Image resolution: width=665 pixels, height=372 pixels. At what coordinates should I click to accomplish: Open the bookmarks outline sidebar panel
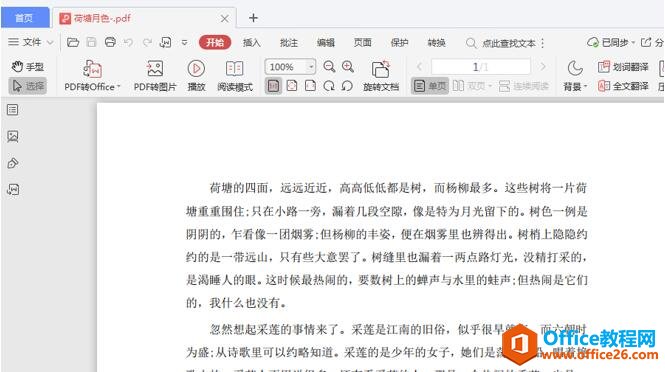tap(13, 110)
